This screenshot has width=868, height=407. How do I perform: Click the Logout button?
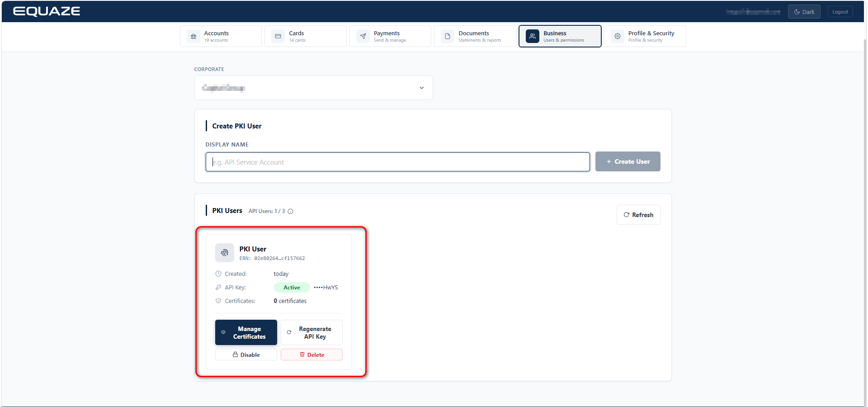(x=840, y=12)
